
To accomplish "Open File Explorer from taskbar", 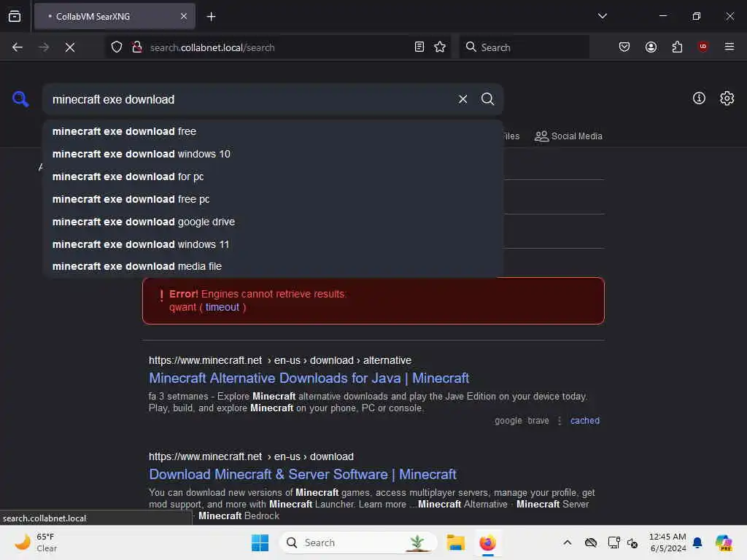I will [x=455, y=542].
